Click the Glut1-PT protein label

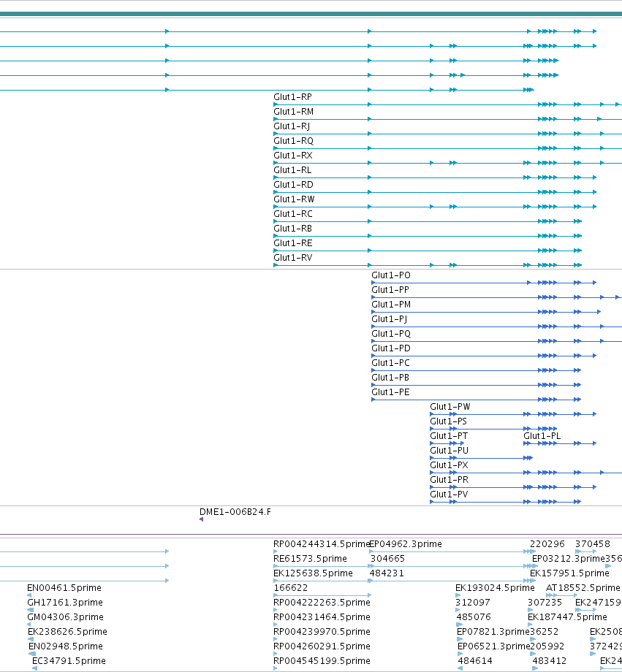(449, 435)
